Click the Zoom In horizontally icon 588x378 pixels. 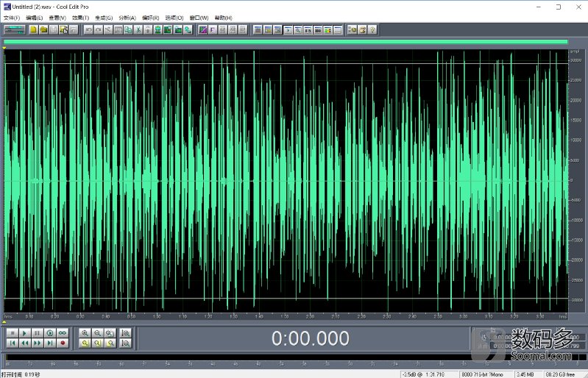pyautogui.click(x=85, y=333)
